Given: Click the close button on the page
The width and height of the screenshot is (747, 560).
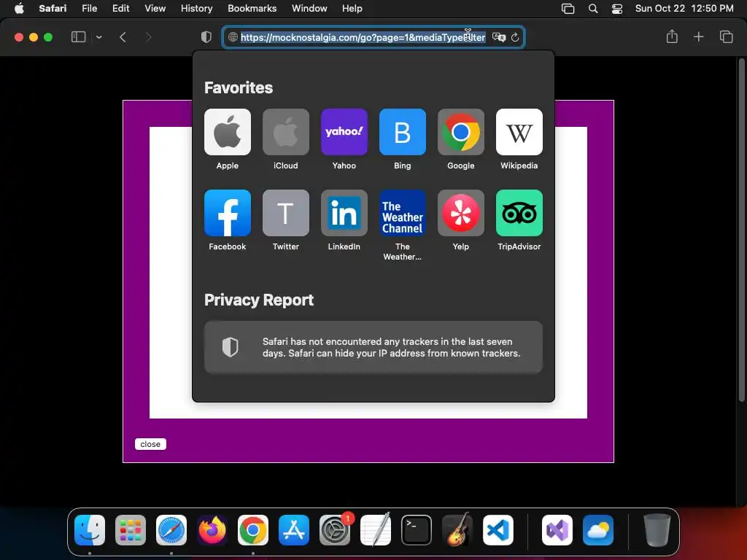Looking at the screenshot, I should [150, 444].
